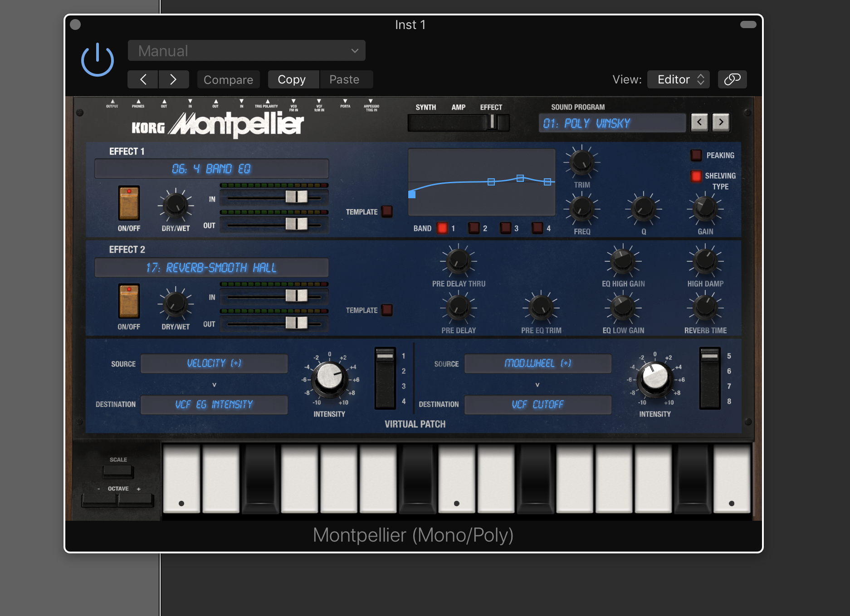Click Effect 2 OUT level slider
The width and height of the screenshot is (850, 616).
pos(297,323)
